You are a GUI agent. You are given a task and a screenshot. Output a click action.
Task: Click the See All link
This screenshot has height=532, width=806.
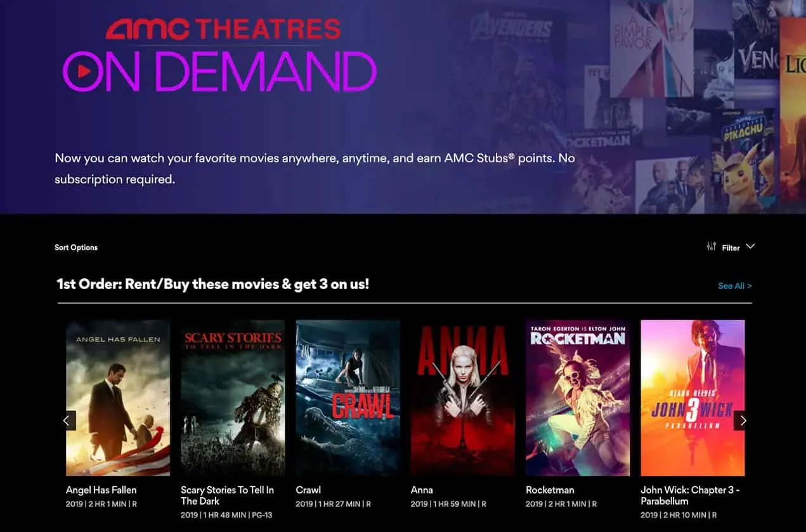pos(734,286)
